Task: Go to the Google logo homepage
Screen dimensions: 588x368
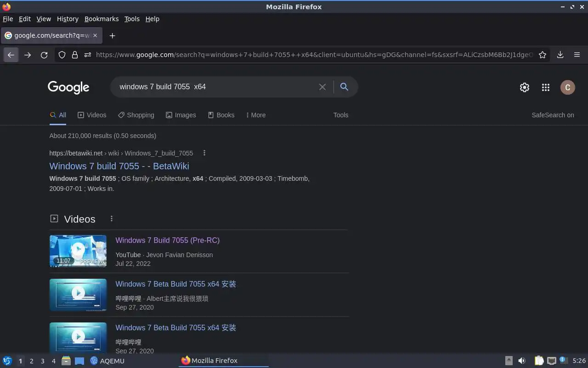Action: [68, 87]
